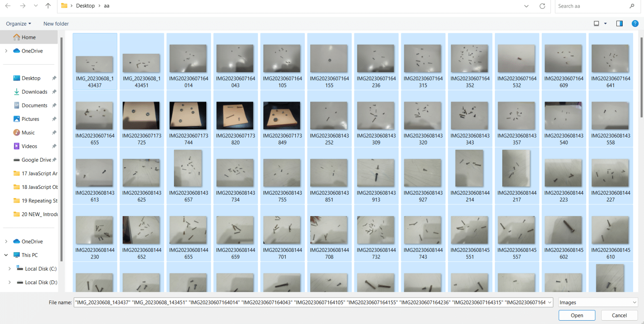Click the refresh icon in address bar
This screenshot has width=644, height=324.
pos(542,6)
